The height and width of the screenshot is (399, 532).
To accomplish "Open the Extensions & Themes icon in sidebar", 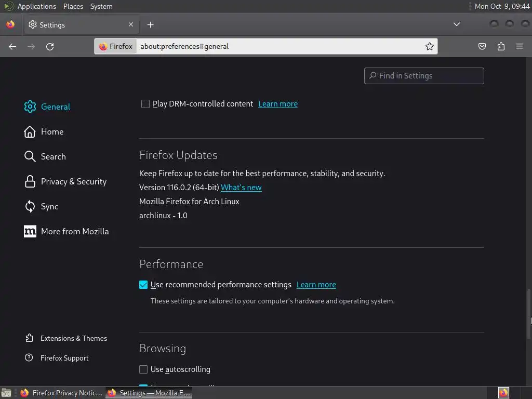I will (29, 338).
